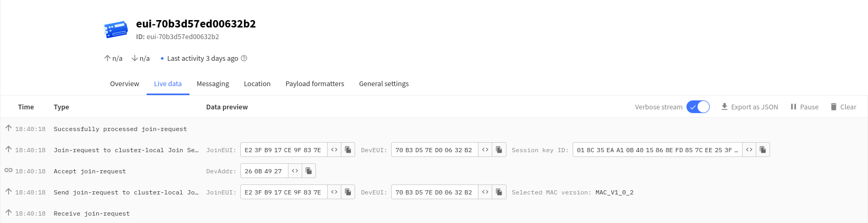This screenshot has height=223, width=868.
Task: Open the Payload formatters tab
Action: tap(315, 84)
